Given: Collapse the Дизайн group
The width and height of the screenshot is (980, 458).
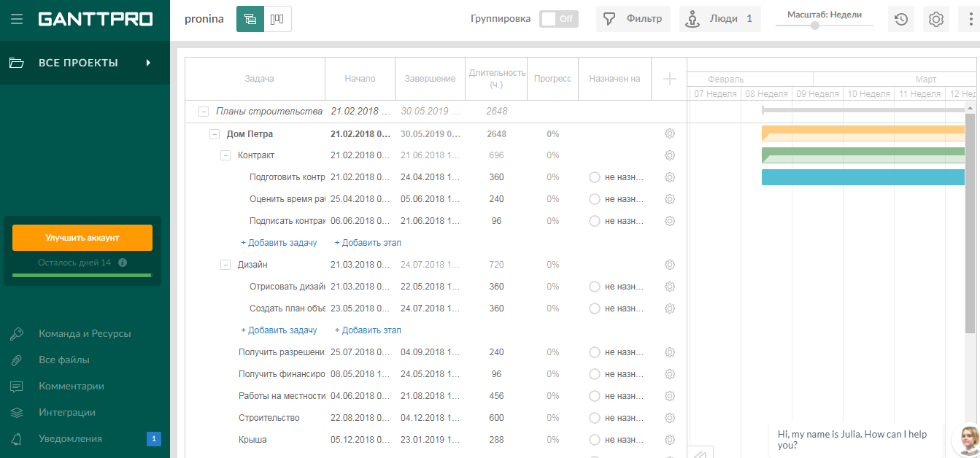Looking at the screenshot, I should tap(225, 265).
